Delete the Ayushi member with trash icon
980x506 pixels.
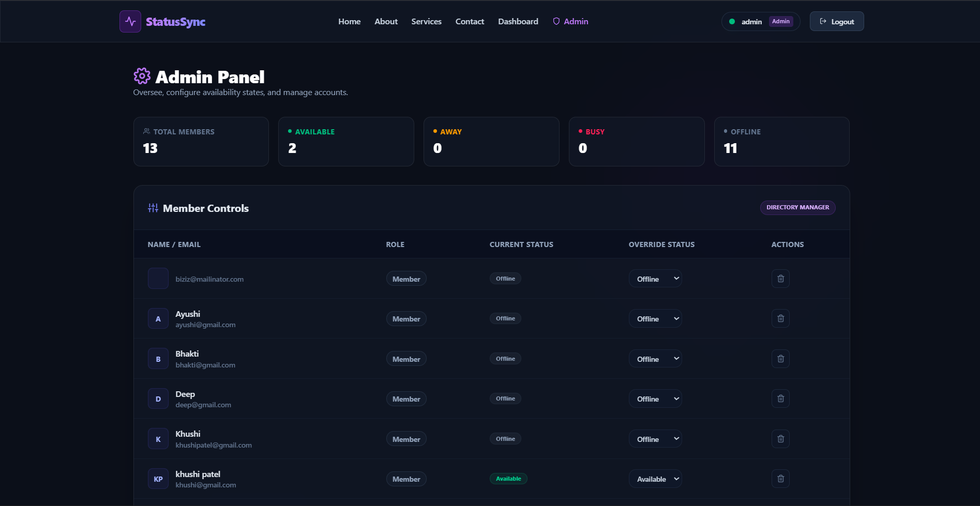[780, 319]
